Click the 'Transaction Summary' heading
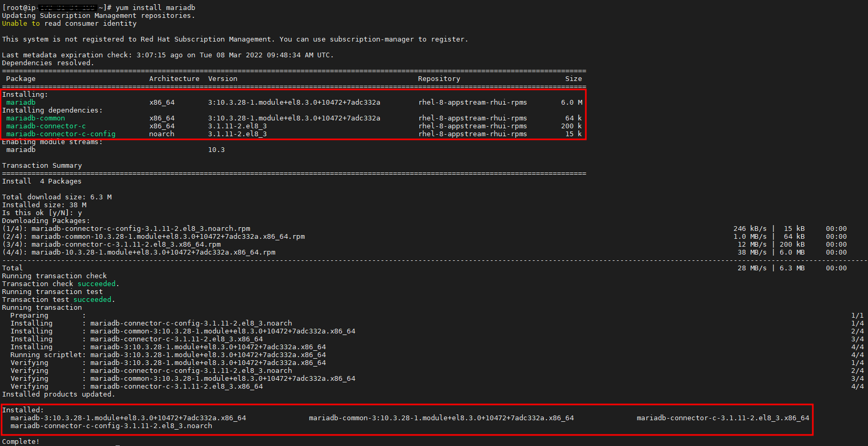The image size is (868, 446). tap(42, 165)
